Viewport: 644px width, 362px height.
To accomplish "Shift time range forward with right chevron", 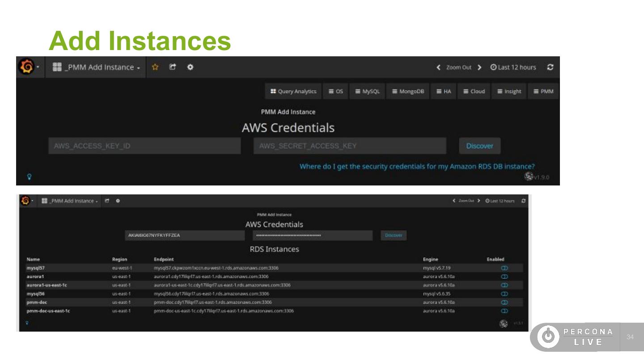I will pos(479,67).
